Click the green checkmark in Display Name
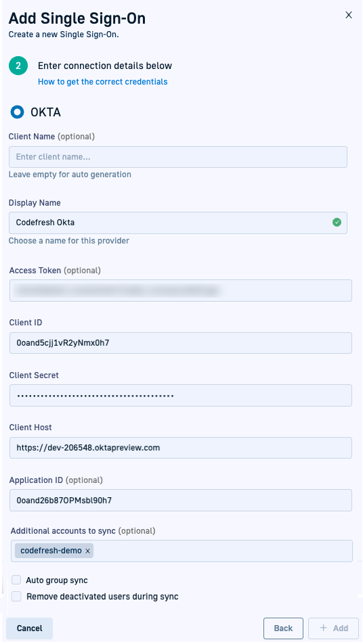This screenshot has width=363, height=644. tap(337, 223)
